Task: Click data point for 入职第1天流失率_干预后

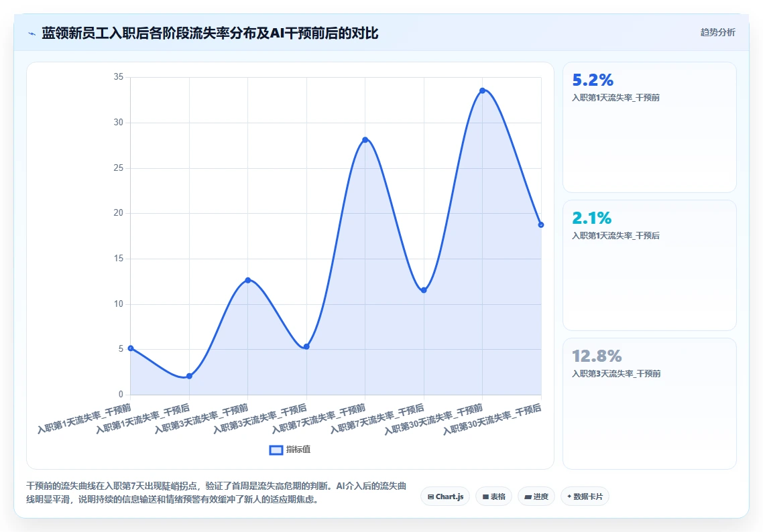Action: pyautogui.click(x=189, y=376)
